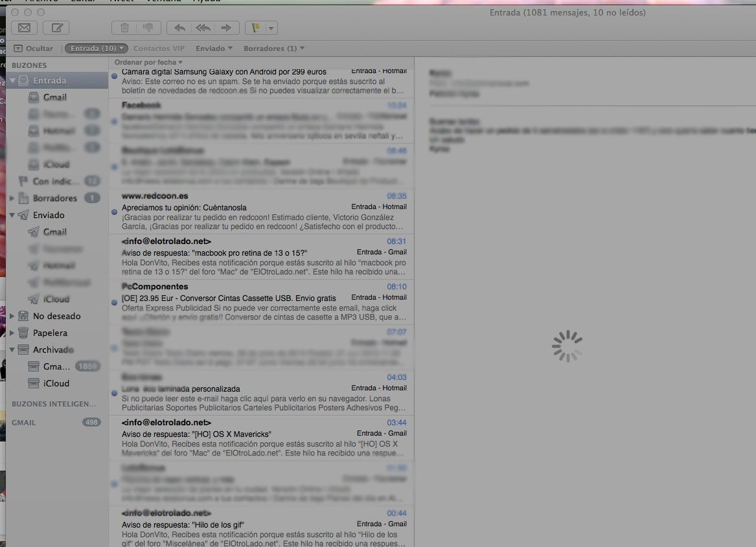Expand the No deseado mailbox
756x547 pixels.
point(12,316)
